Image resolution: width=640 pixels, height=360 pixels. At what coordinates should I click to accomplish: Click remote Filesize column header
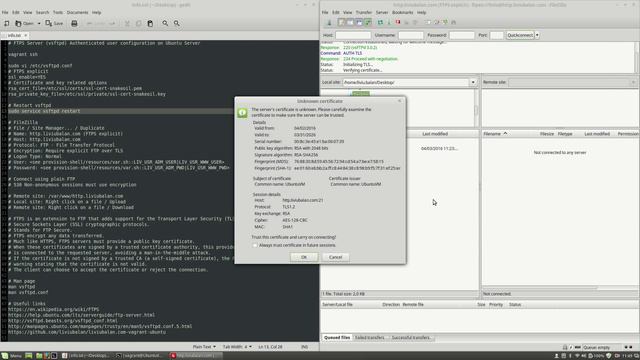(x=547, y=134)
